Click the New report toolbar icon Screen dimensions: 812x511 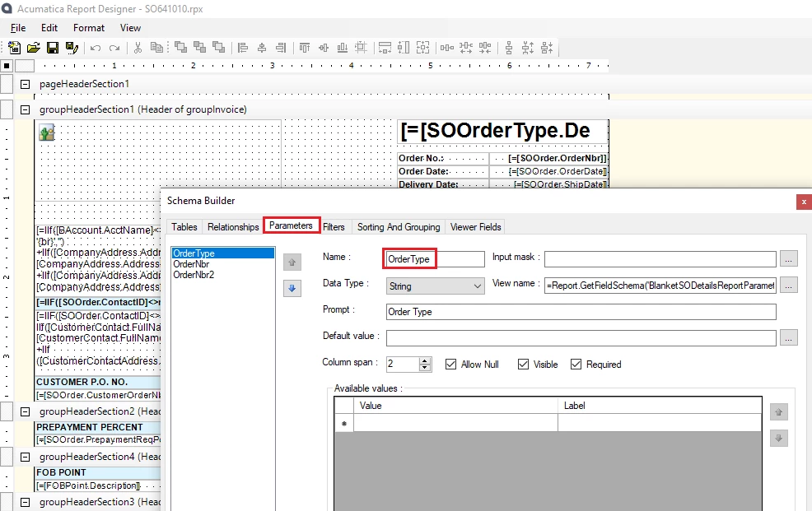click(x=15, y=48)
